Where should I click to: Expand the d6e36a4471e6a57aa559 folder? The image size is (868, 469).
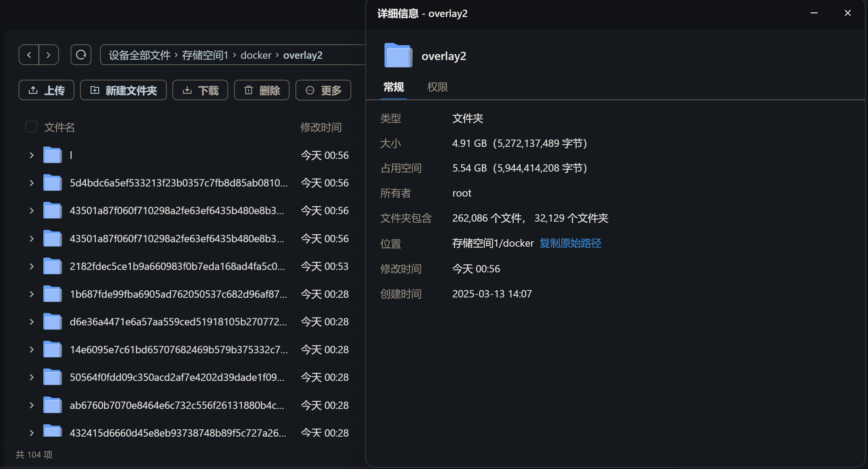32,322
